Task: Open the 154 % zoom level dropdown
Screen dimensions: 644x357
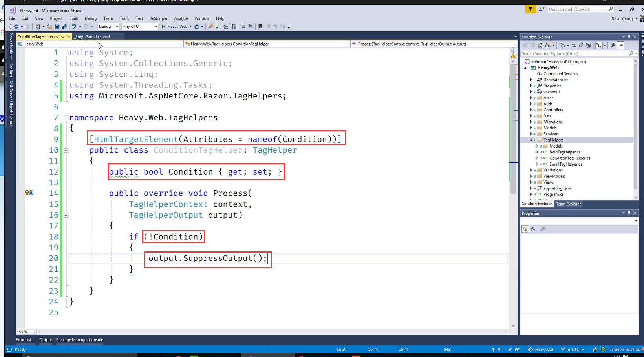Action: coord(26,332)
